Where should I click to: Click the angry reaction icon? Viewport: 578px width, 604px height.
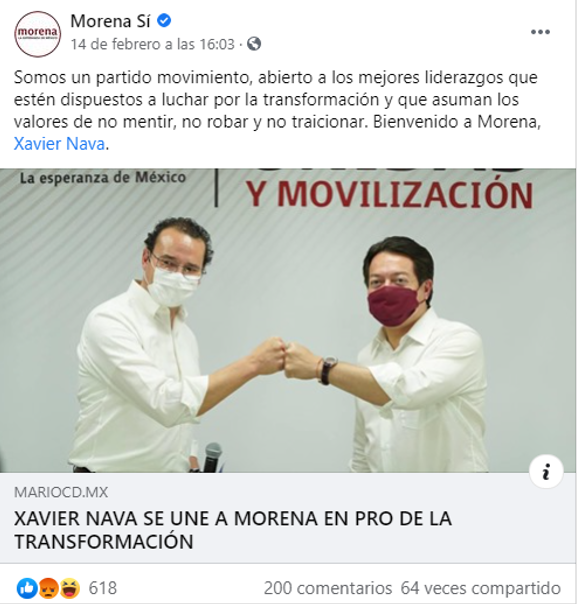[x=48, y=588]
